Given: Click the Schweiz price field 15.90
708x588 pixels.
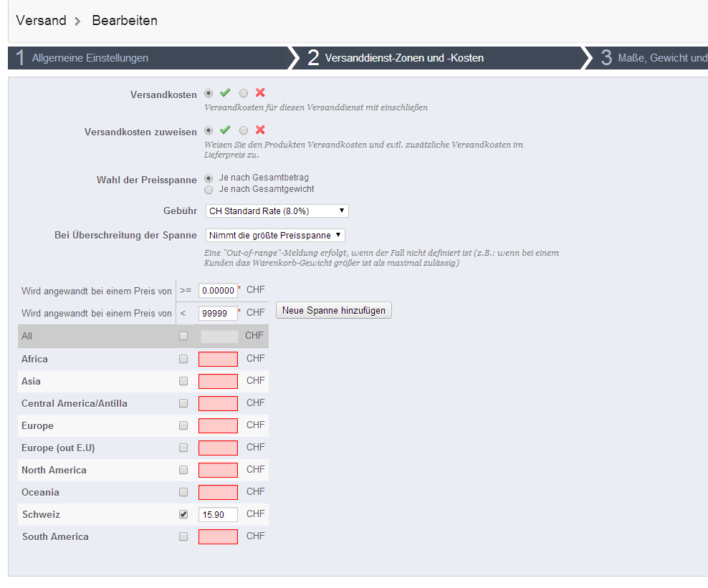Looking at the screenshot, I should [x=218, y=514].
